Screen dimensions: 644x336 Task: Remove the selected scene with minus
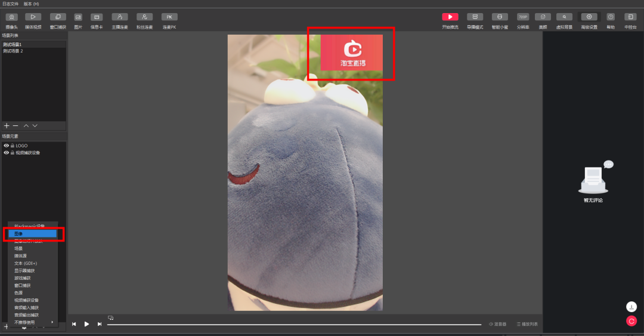click(x=16, y=125)
